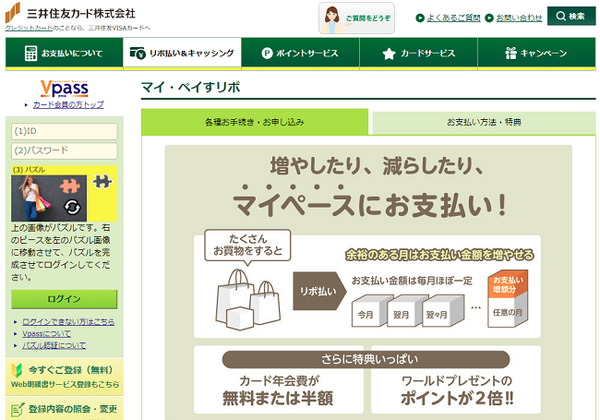600x420 pixels.
Task: Select the 各種お手続き・お申し込み tab
Action: pos(254,122)
